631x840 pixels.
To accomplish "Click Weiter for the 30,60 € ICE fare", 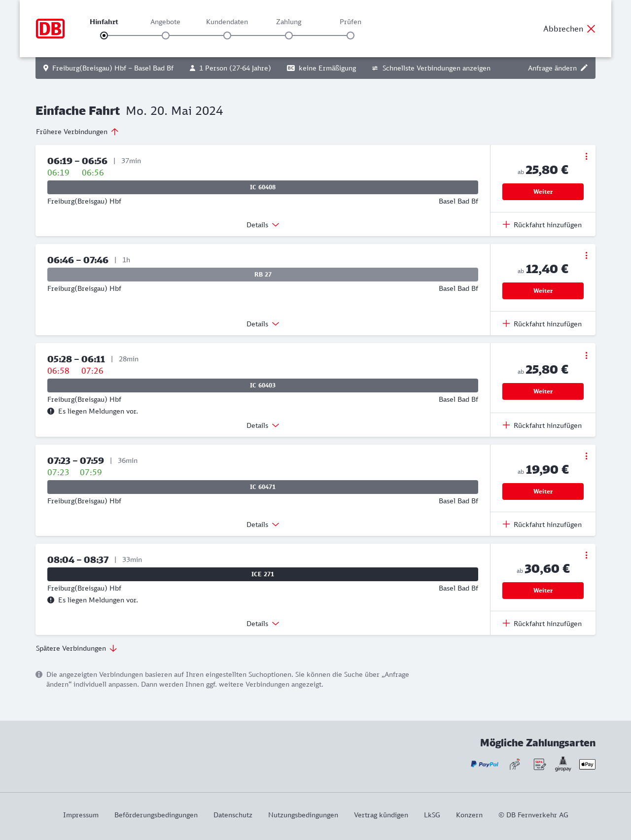I will (x=543, y=591).
